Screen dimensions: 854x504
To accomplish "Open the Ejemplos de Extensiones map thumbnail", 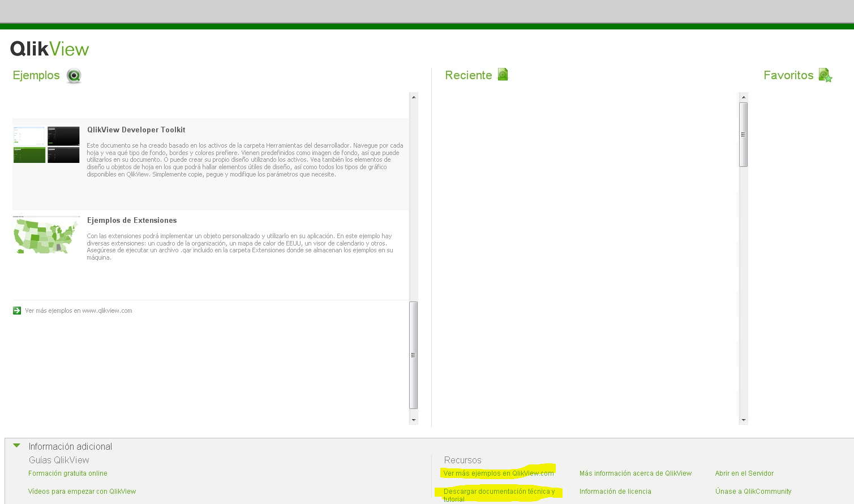I will click(46, 235).
